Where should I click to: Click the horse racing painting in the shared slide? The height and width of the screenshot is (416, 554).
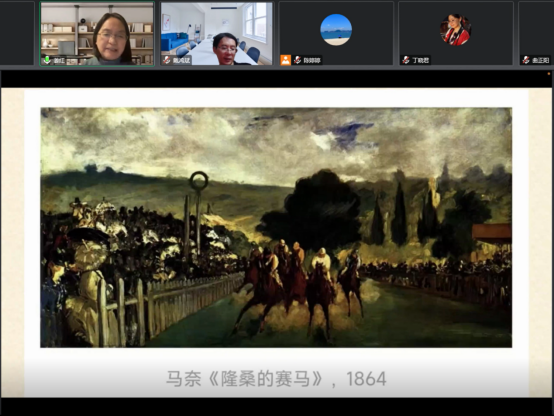coord(276,227)
